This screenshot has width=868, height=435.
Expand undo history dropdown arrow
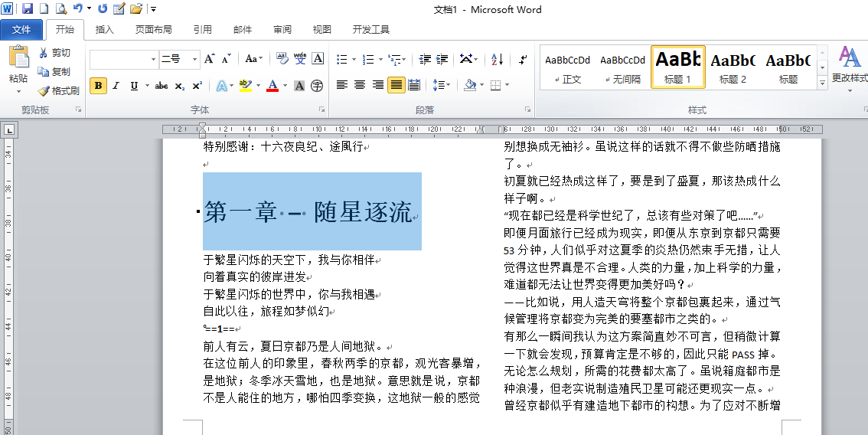[x=89, y=9]
